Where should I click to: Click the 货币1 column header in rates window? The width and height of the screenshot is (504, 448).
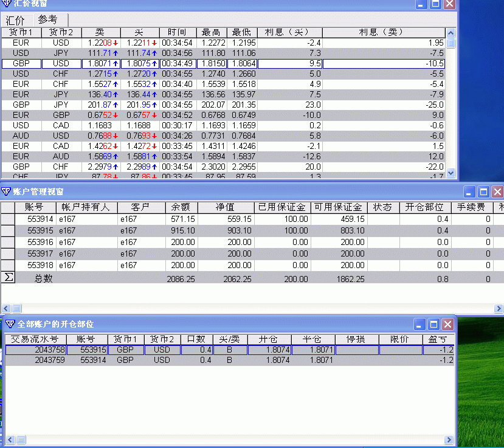21,32
